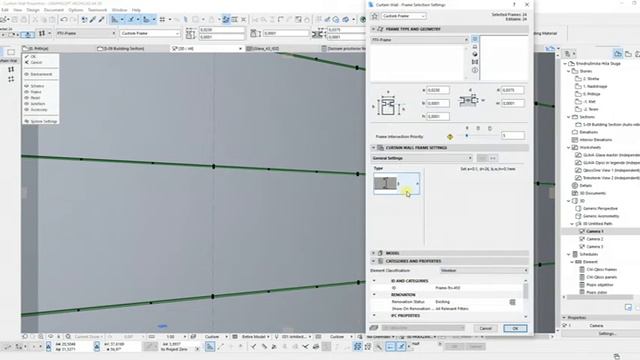The width and height of the screenshot is (640, 360).
Task: Collapse the Renovation group
Action: click(374, 295)
